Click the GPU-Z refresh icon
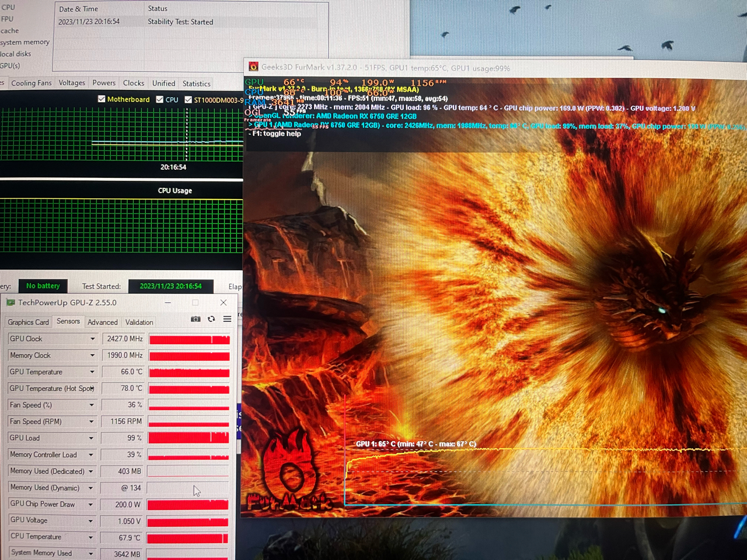This screenshot has height=560, width=747. pyautogui.click(x=211, y=319)
